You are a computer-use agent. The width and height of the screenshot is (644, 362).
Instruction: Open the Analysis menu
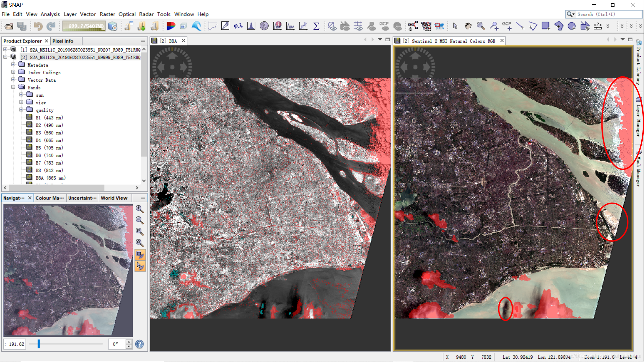(50, 14)
